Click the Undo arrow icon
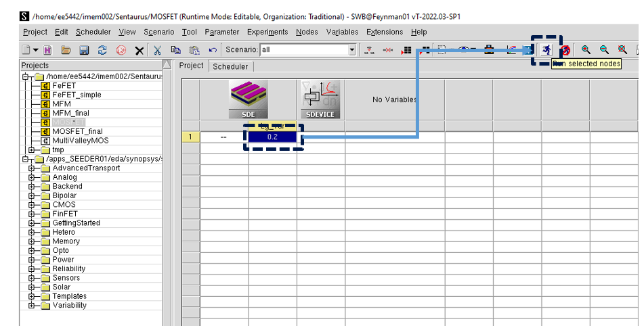Screen dimensions: 644x330 tap(213, 50)
